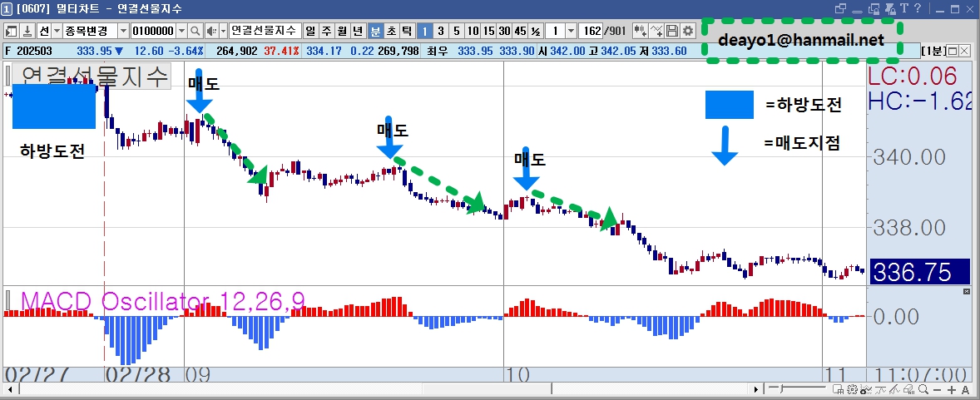Expand the 0100000 code dropdown arrow
The image size is (980, 400).
pyautogui.click(x=182, y=31)
